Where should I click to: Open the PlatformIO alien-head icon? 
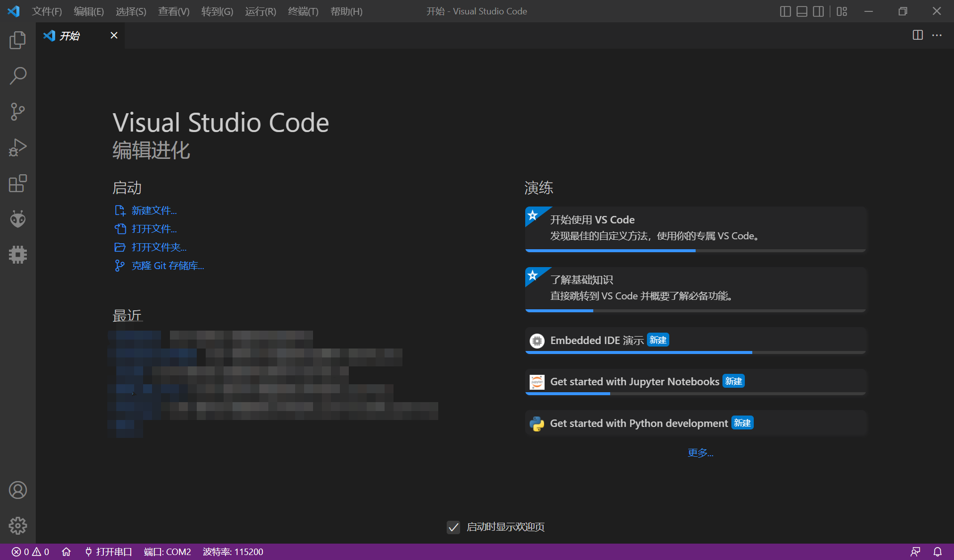(18, 219)
